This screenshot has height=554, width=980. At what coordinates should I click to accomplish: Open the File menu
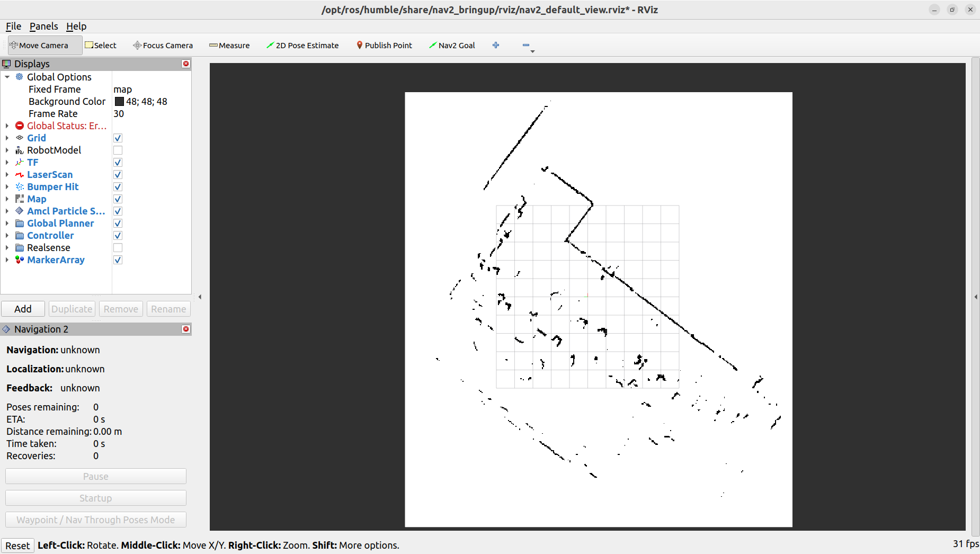tap(13, 26)
